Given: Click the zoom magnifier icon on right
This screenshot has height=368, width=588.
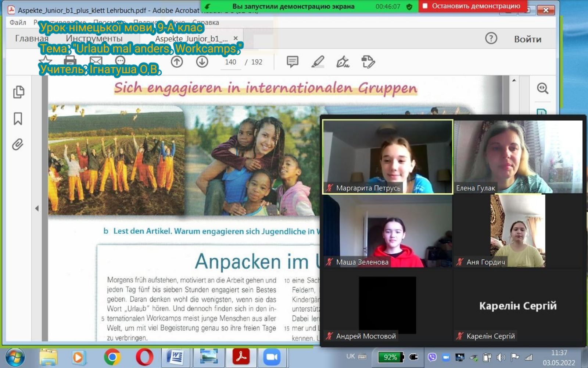Looking at the screenshot, I should click(x=542, y=88).
